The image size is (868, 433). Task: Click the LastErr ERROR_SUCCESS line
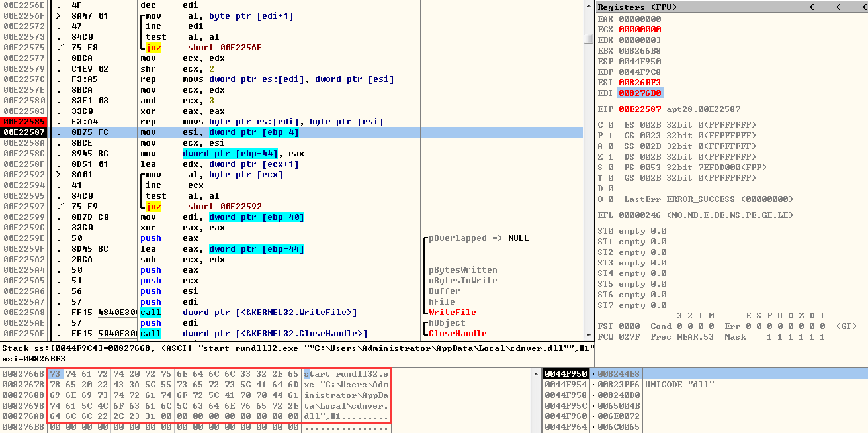[709, 199]
